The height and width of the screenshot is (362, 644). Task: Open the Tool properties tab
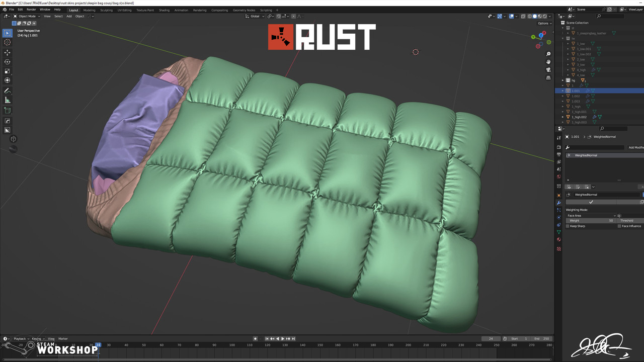(x=558, y=138)
